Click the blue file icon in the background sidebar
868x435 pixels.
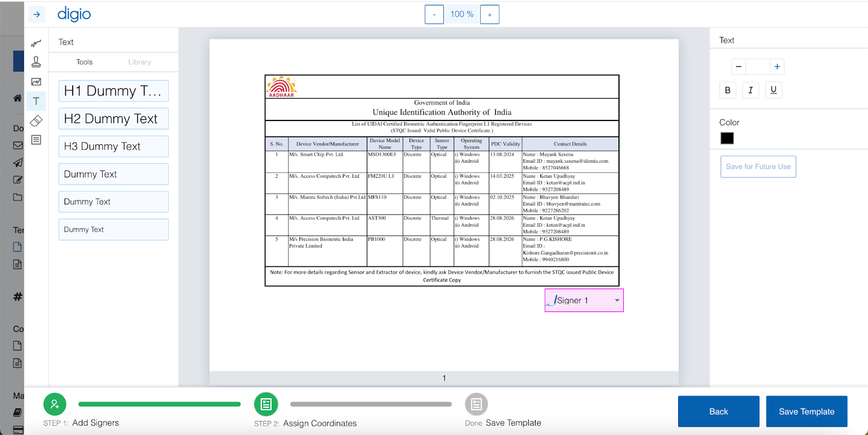(17, 247)
